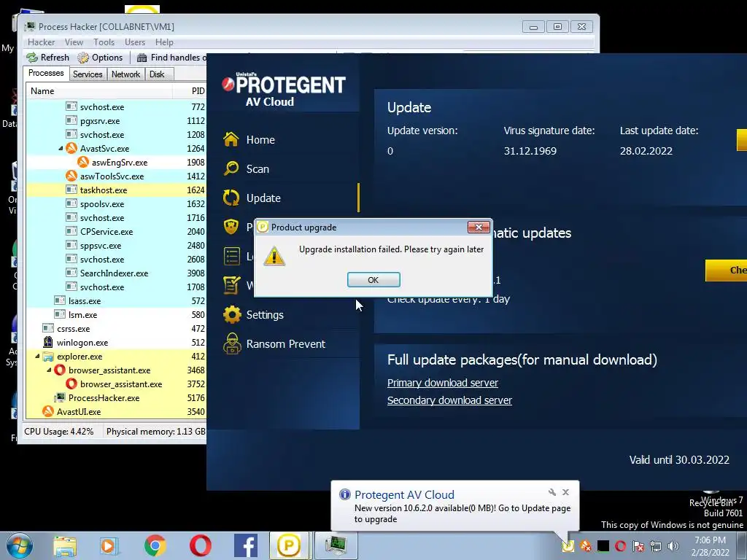
Task: Close the Product upgrade dialog
Action: [479, 227]
